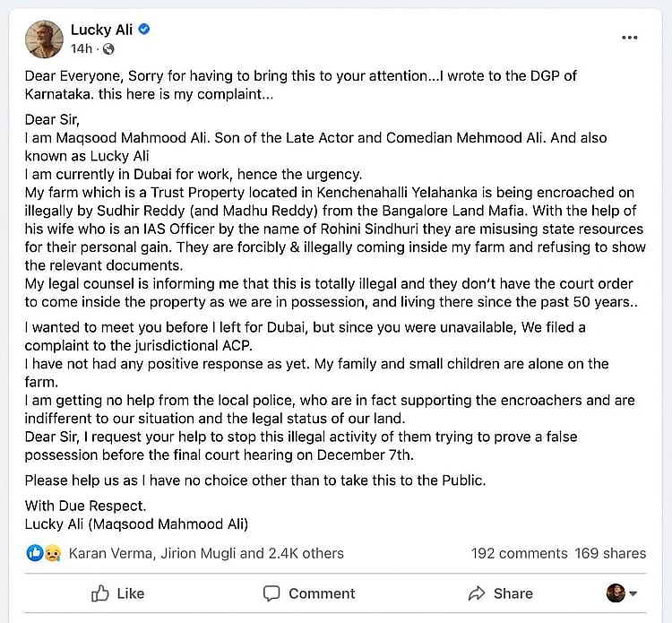Click the sad face reaction icon

tap(52, 553)
